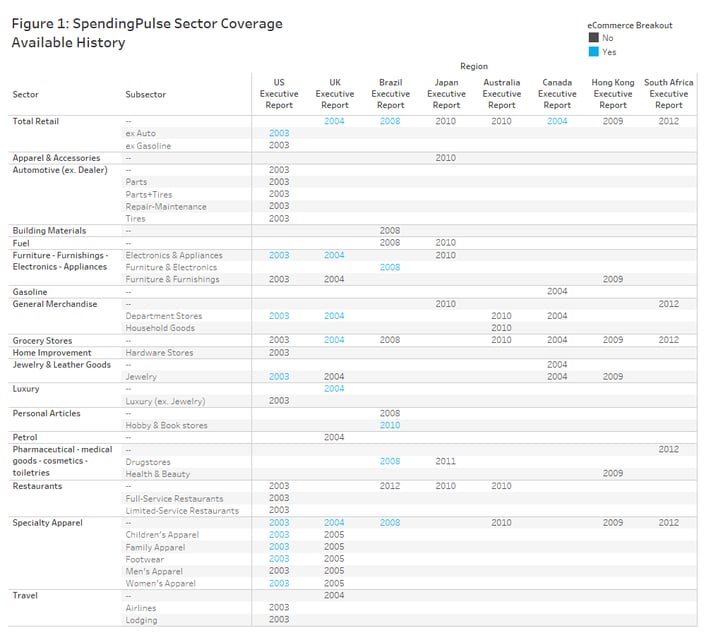Select the 'Drugstores' subsector
This screenshot has height=635, width=706.
[148, 462]
